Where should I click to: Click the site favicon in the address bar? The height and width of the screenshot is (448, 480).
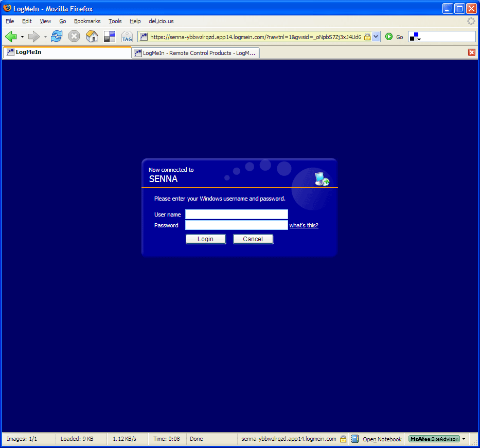[144, 37]
